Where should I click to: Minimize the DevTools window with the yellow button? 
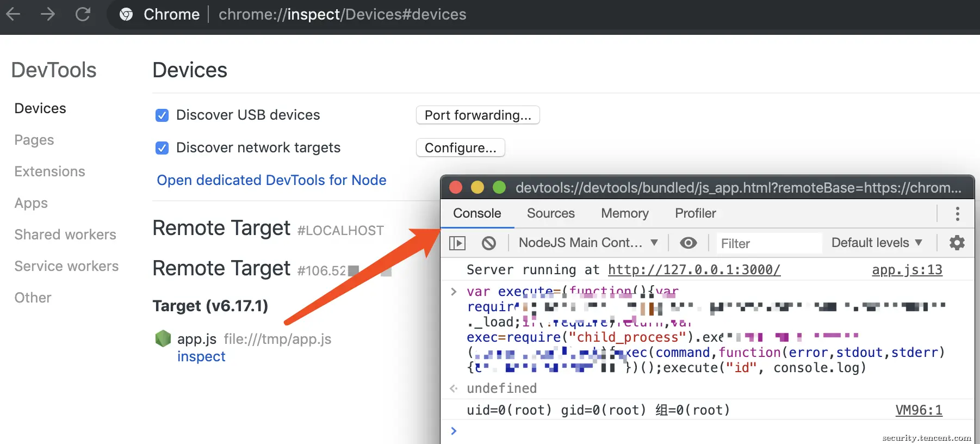click(477, 188)
